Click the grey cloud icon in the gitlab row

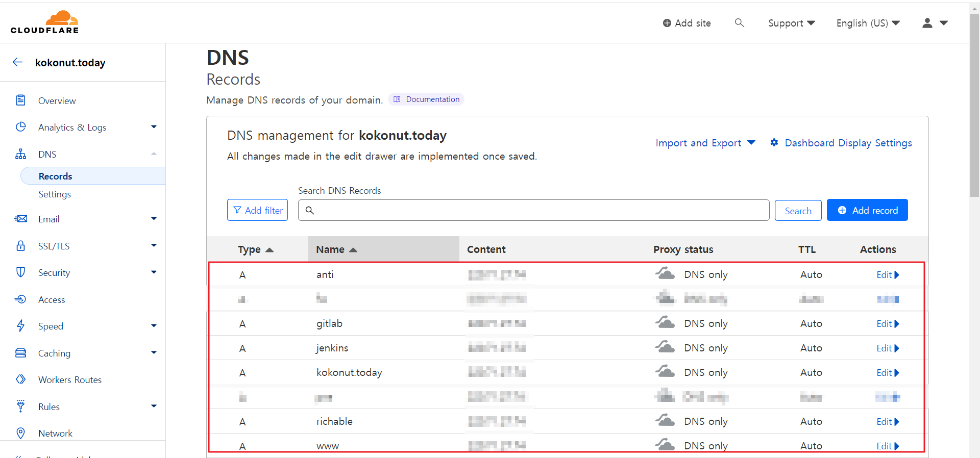click(665, 322)
